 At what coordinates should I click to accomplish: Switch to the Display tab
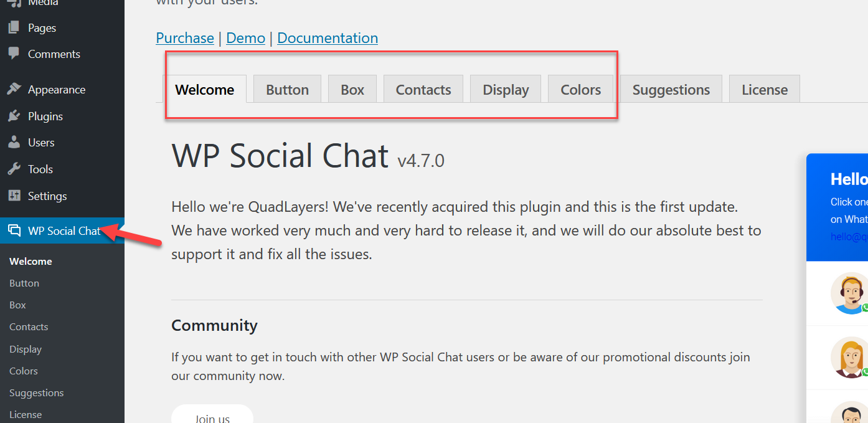click(x=506, y=89)
